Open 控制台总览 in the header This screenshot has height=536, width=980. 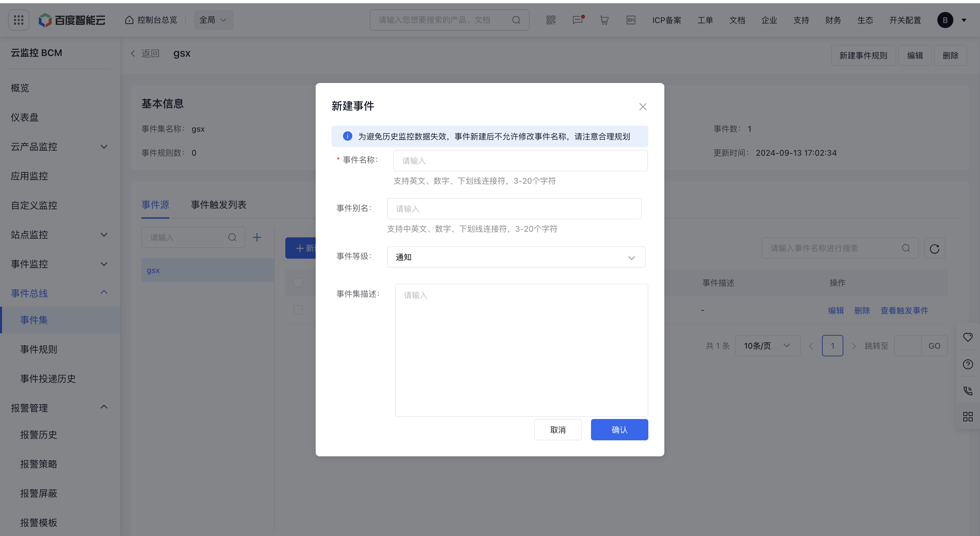(x=151, y=20)
